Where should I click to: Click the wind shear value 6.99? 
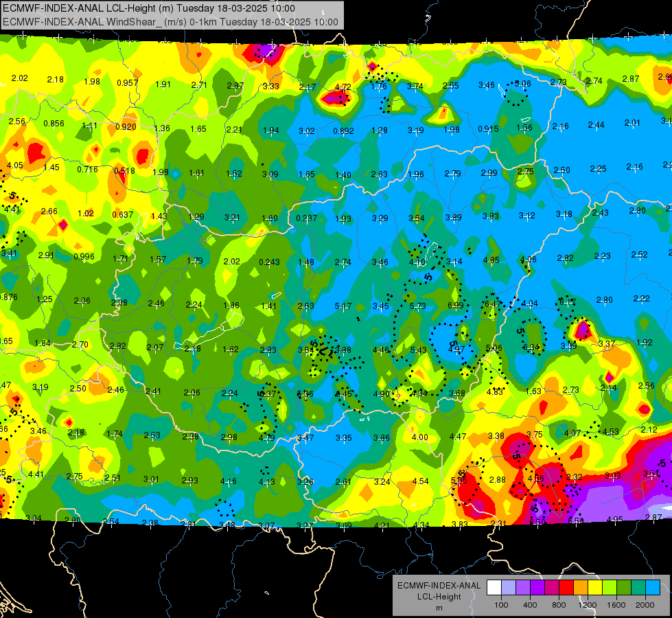[x=456, y=306]
